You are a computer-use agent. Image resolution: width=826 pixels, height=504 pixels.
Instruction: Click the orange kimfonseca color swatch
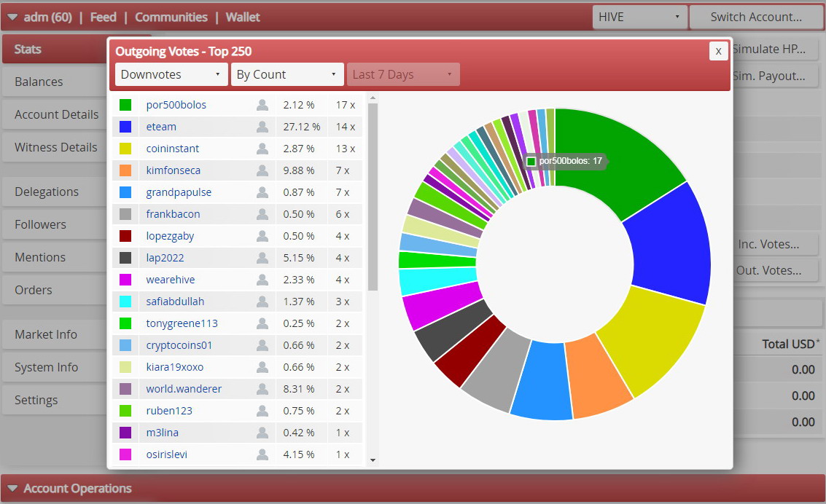pyautogui.click(x=125, y=170)
